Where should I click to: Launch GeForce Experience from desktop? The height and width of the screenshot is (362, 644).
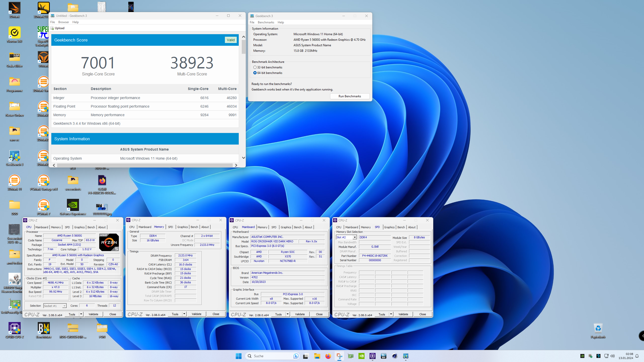[x=73, y=207]
